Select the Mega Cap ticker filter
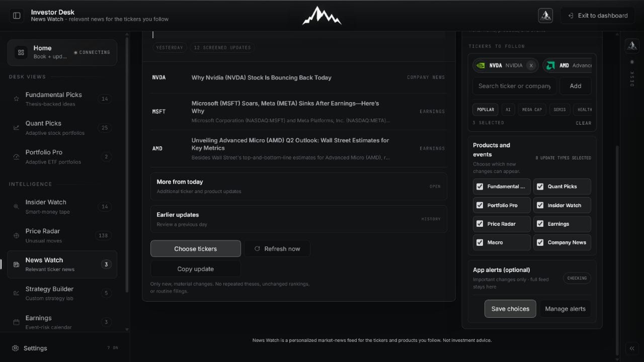Image resolution: width=644 pixels, height=362 pixels. click(531, 110)
